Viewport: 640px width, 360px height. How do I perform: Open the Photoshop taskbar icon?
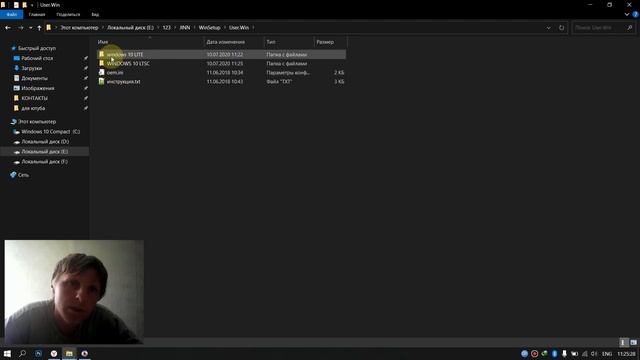pos(38,353)
